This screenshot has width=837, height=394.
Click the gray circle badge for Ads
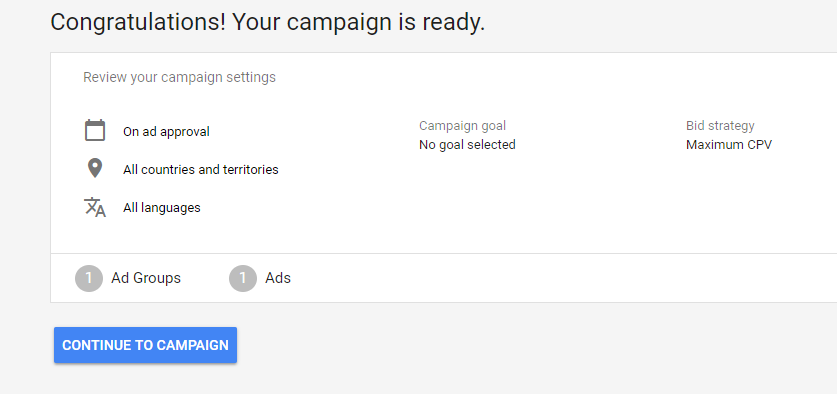click(x=243, y=278)
